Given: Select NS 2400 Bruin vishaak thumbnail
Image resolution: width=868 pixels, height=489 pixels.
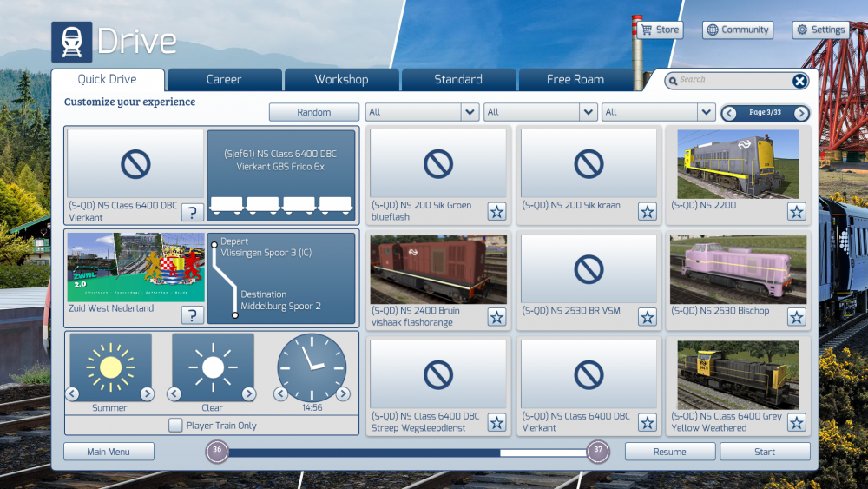Looking at the screenshot, I should (x=438, y=269).
